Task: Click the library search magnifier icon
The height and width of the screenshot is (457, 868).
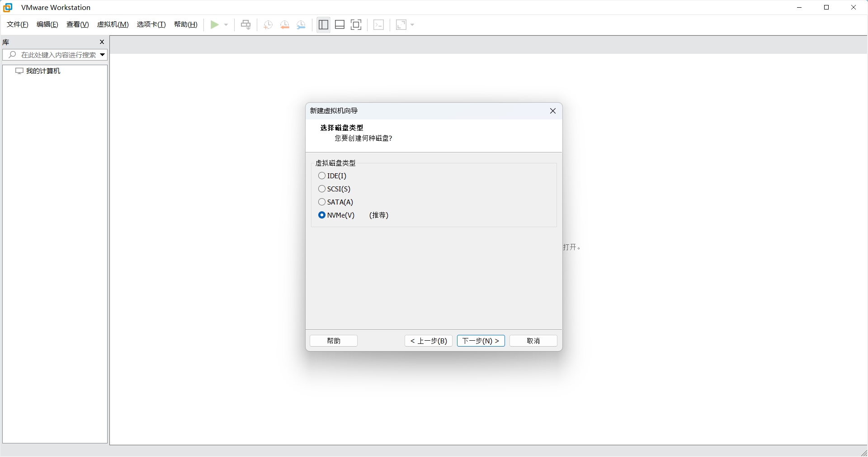Action: [x=12, y=55]
